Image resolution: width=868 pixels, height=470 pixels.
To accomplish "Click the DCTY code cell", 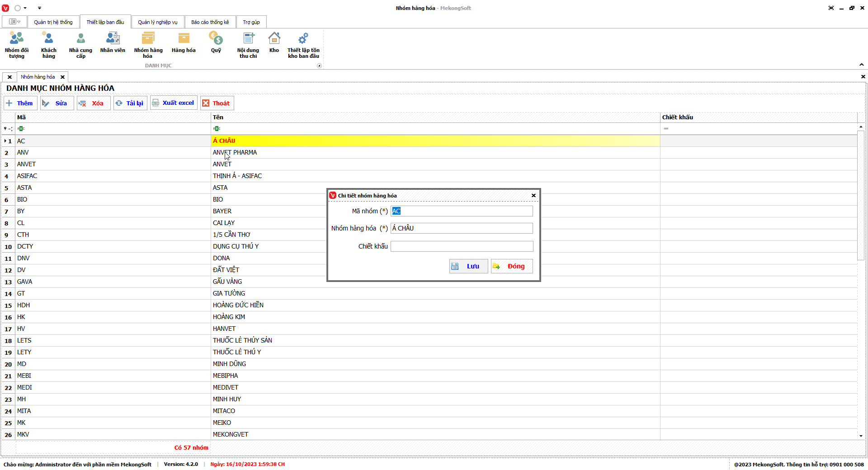I will pos(113,247).
